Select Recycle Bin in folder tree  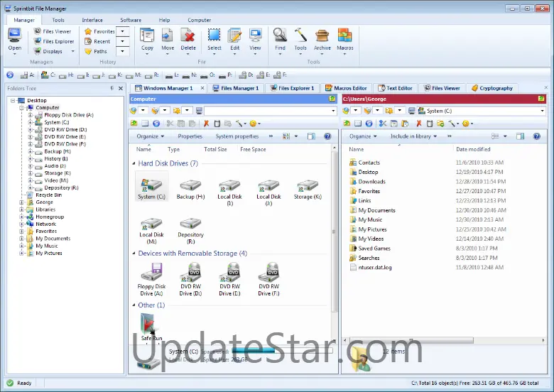[48, 195]
